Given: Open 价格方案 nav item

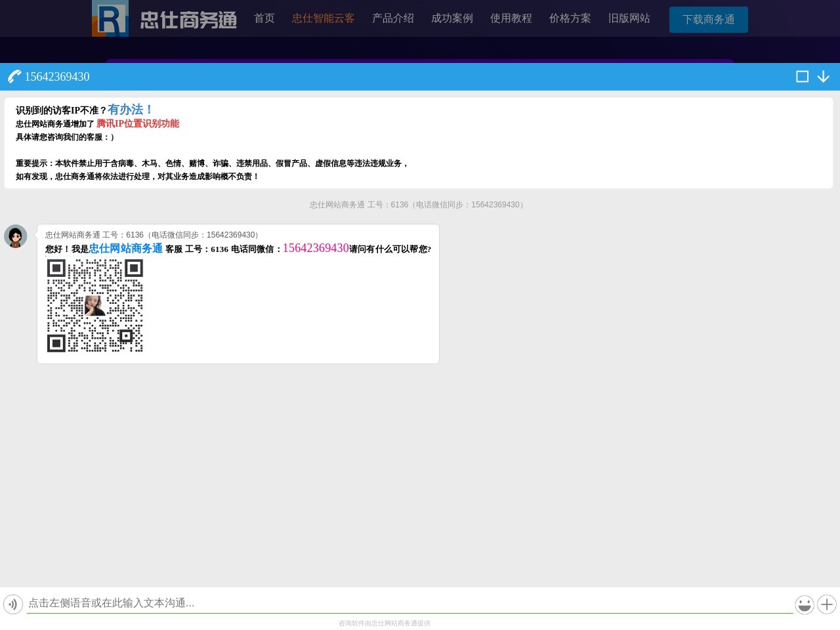Looking at the screenshot, I should click(570, 18).
